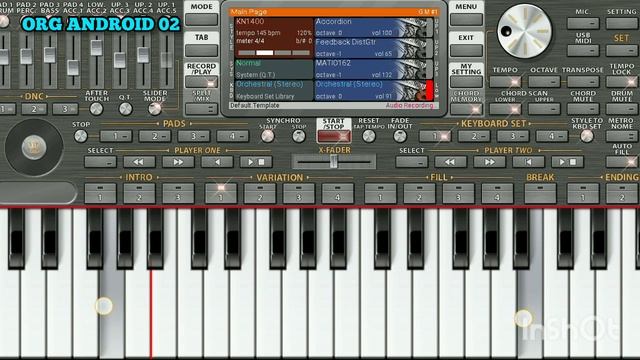Tap the RESET TAP TEMPO knob
Screen dimensions: 640x360
369,136
